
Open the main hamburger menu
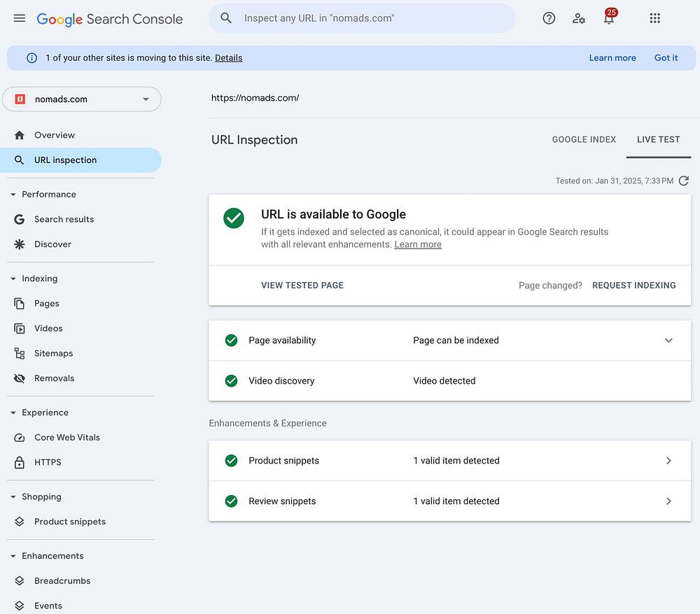(19, 18)
